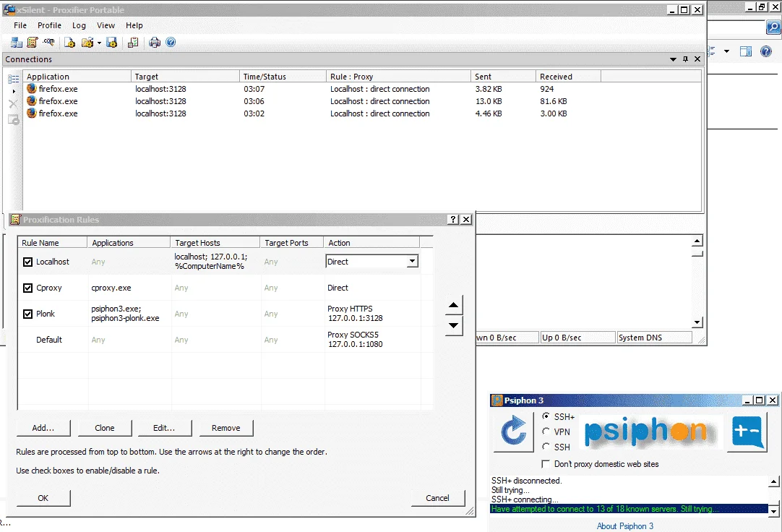Open Connections panel dropdown menu arrow

[673, 59]
